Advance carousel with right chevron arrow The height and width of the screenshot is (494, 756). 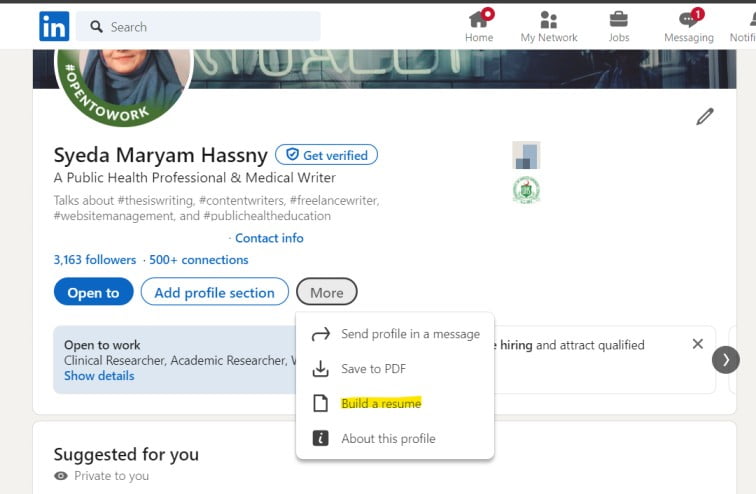(x=726, y=359)
